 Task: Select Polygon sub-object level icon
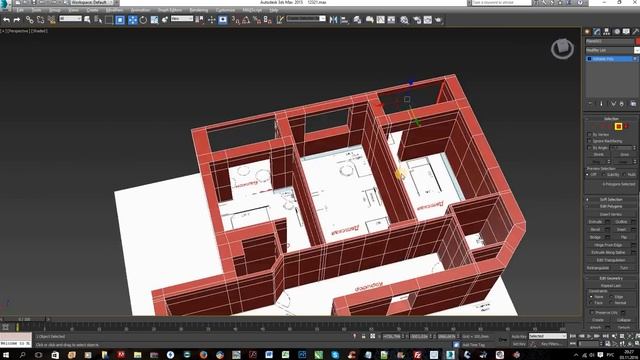click(618, 126)
